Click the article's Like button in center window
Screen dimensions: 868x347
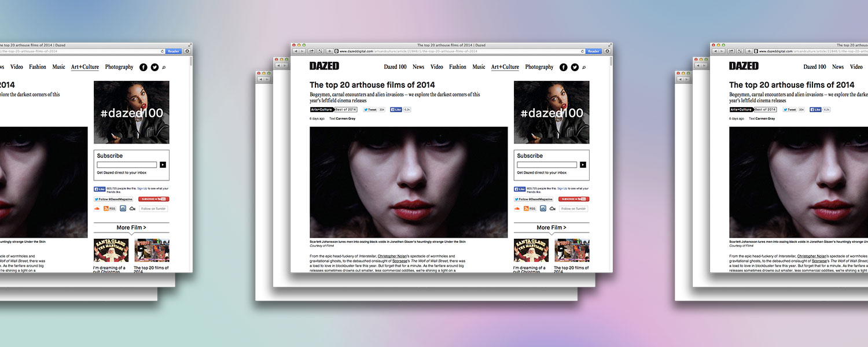pos(396,109)
